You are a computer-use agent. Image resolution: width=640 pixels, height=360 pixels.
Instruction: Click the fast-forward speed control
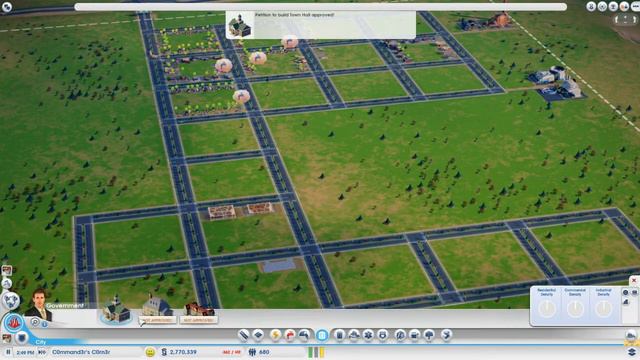[42, 352]
